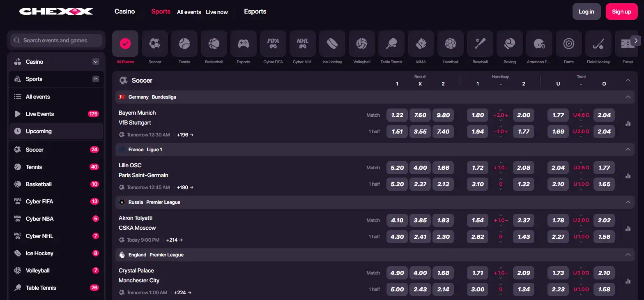
Task: Select the All Events checkmark icon
Action: point(125,44)
